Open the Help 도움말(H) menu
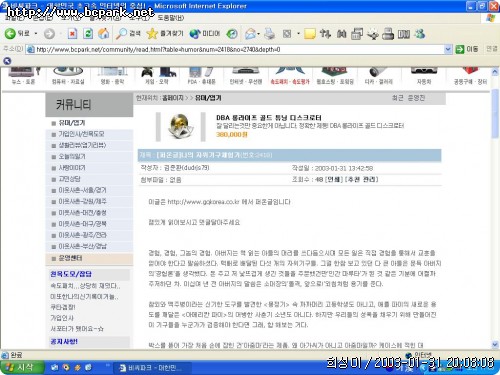 coord(170,18)
